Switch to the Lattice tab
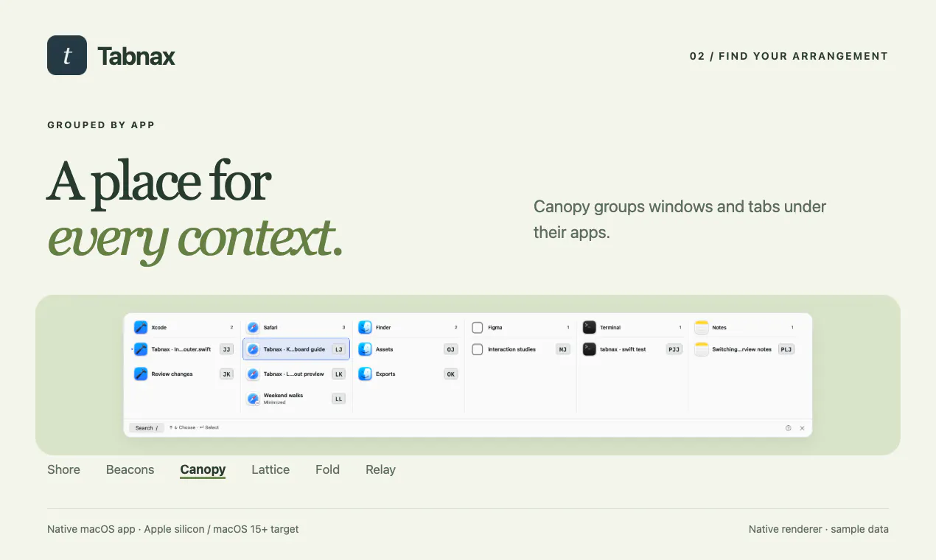Image resolution: width=936 pixels, height=560 pixels. (x=270, y=469)
